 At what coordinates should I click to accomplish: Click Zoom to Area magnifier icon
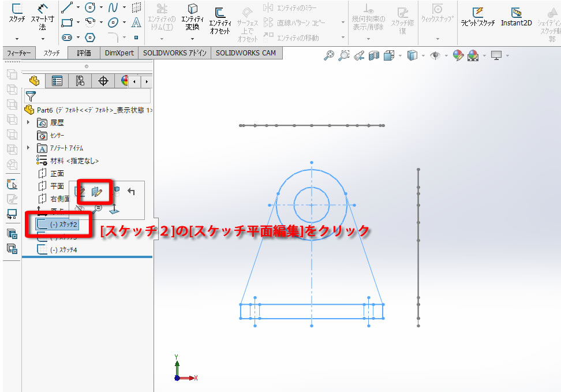coord(343,55)
